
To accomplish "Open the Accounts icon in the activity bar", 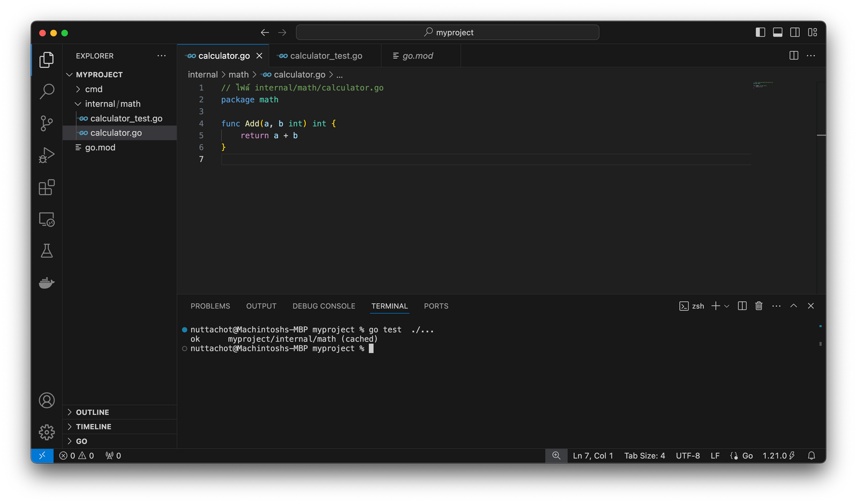I will tap(46, 400).
